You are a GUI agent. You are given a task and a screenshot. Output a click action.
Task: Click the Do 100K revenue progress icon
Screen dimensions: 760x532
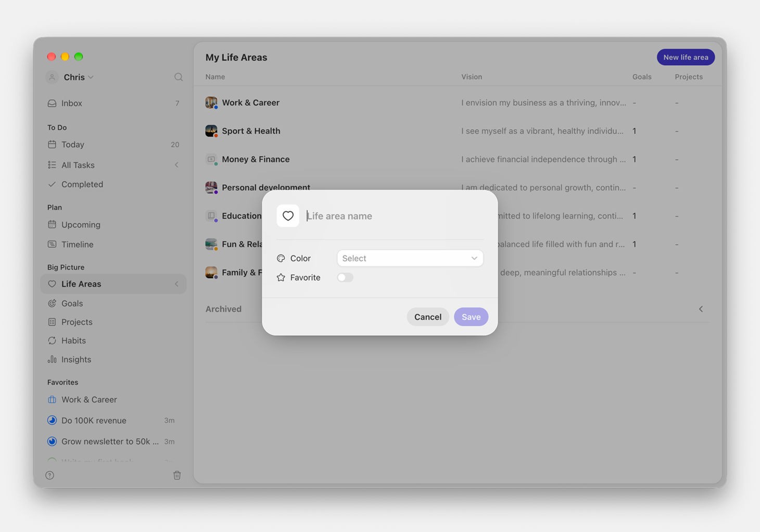pyautogui.click(x=52, y=420)
